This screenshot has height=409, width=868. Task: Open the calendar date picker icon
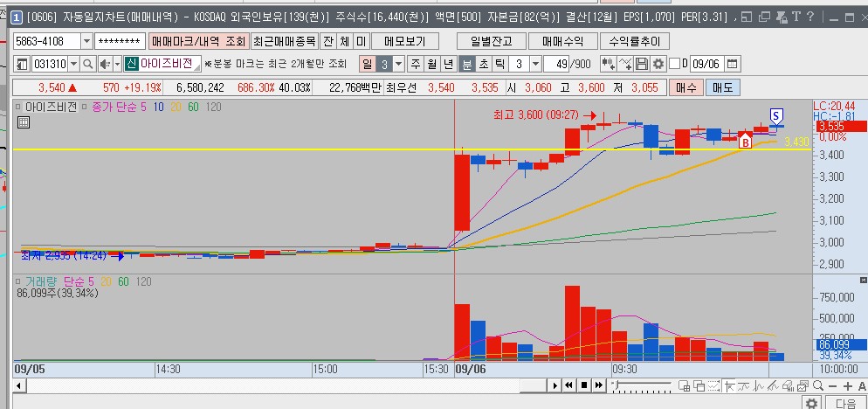[732, 65]
